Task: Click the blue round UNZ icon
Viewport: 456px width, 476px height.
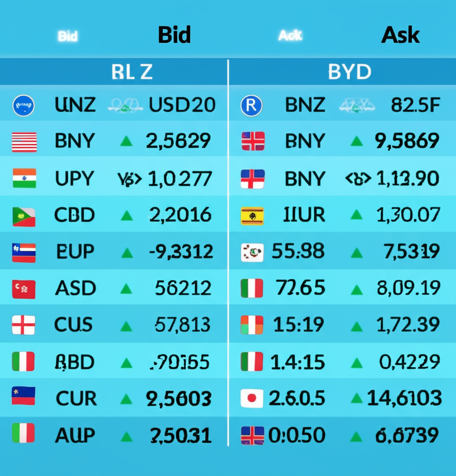Action: pyautogui.click(x=23, y=106)
